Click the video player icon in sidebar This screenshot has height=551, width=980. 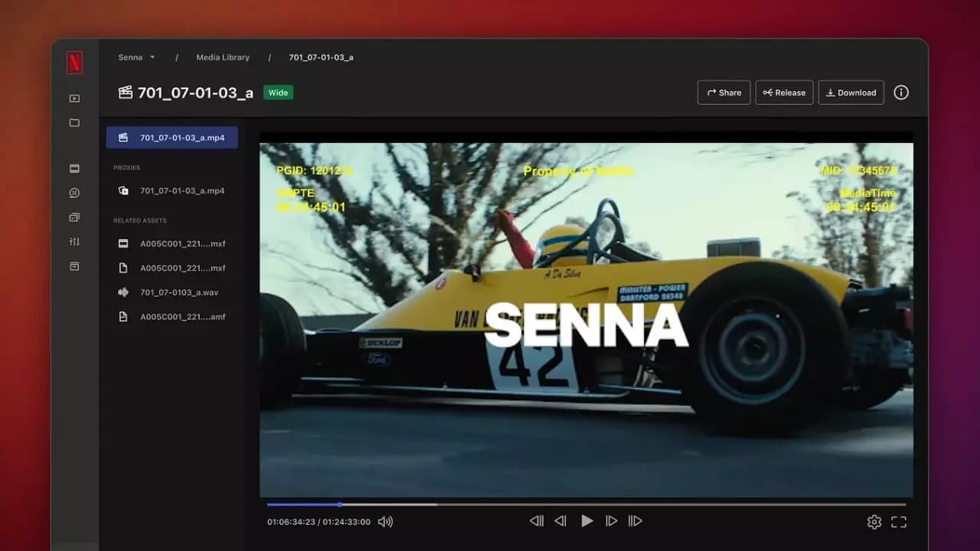point(74,98)
